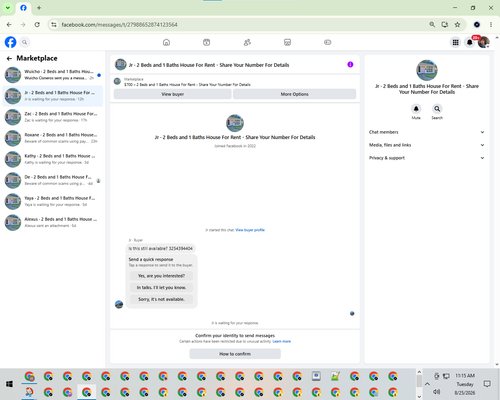This screenshot has width=500, height=400.
Task: Open the account profile picture menu
Action: coord(484,42)
